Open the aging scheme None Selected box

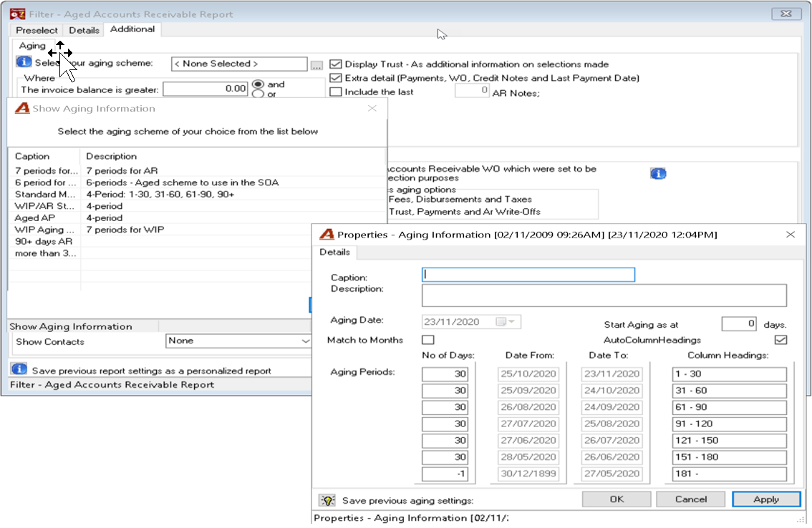238,64
